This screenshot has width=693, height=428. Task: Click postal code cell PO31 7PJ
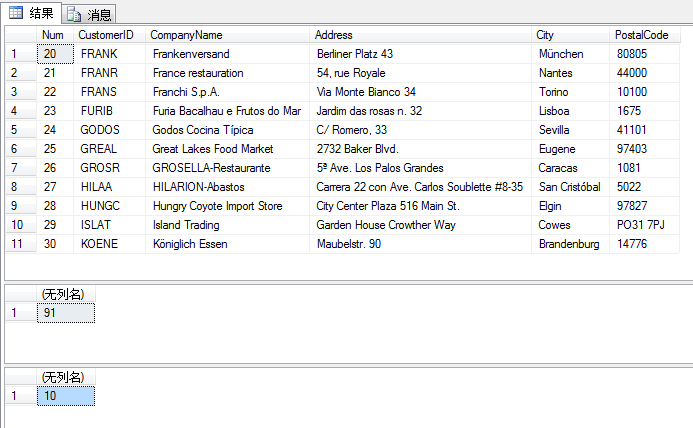pos(644,225)
